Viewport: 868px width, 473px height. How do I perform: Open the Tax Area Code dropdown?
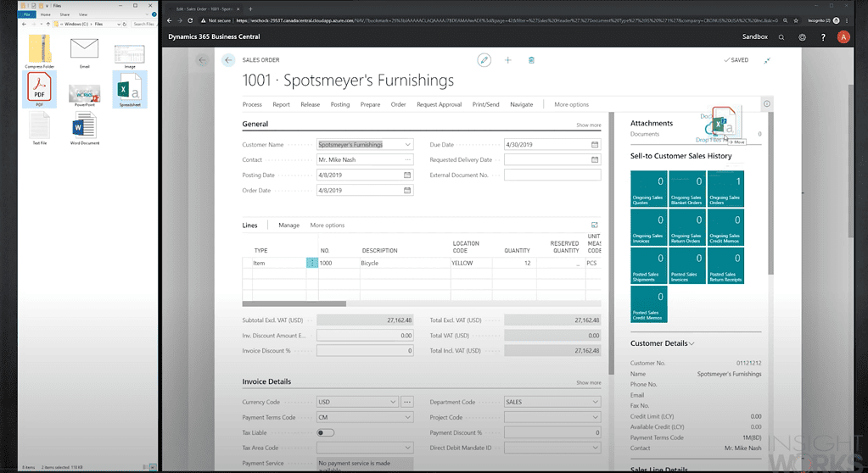[407, 448]
